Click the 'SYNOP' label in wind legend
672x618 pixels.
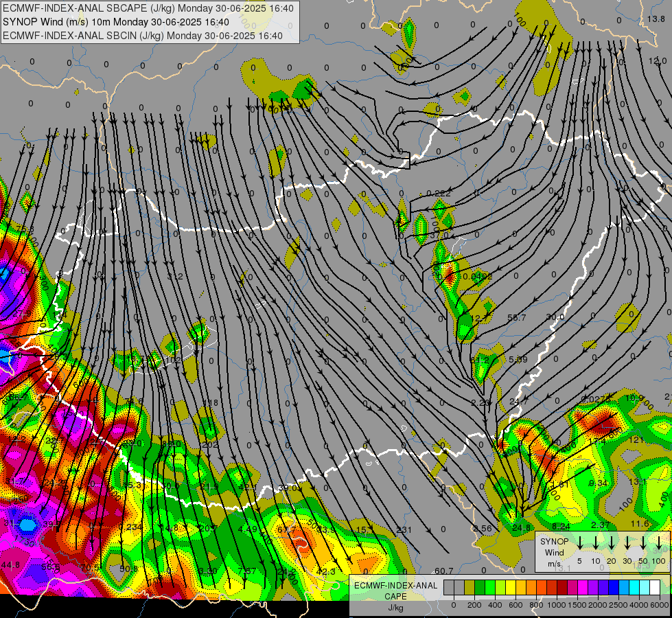[x=554, y=541]
